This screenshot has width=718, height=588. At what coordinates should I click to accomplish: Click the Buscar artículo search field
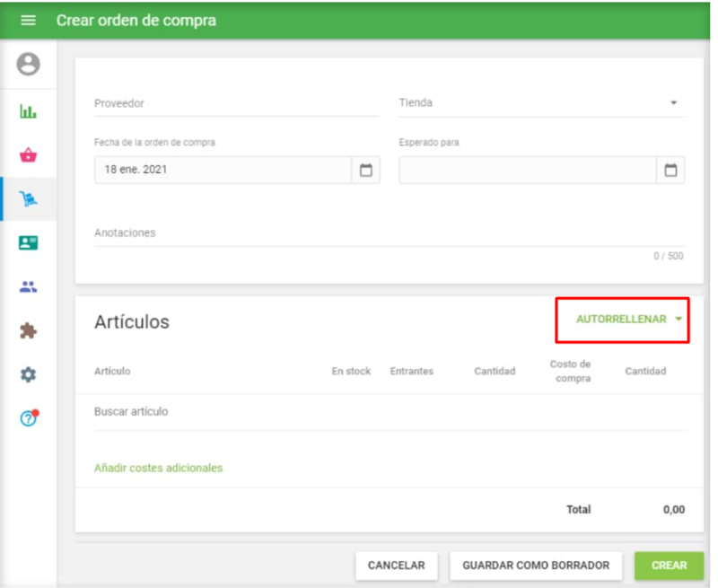(388, 412)
